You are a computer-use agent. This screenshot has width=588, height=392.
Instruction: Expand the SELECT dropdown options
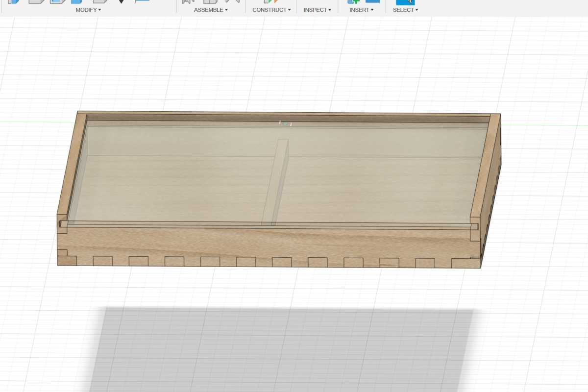405,10
